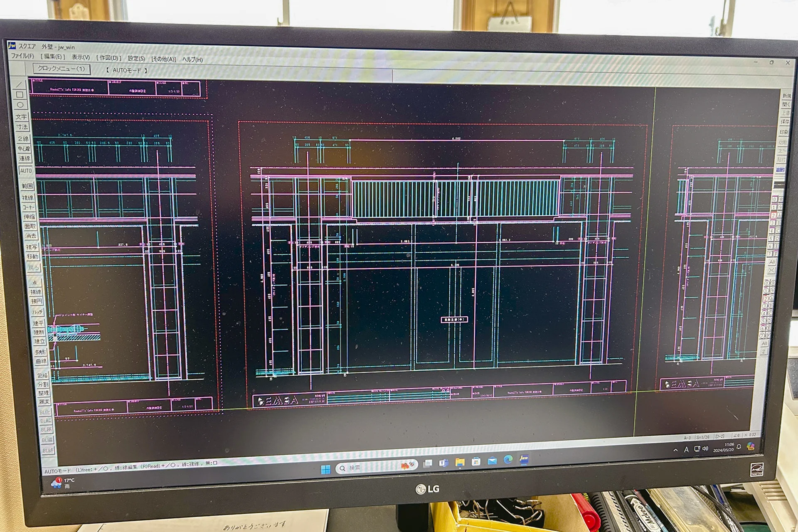This screenshot has width=798, height=532.
Task: Open Microsoft Edge from the taskbar
Action: [x=508, y=460]
